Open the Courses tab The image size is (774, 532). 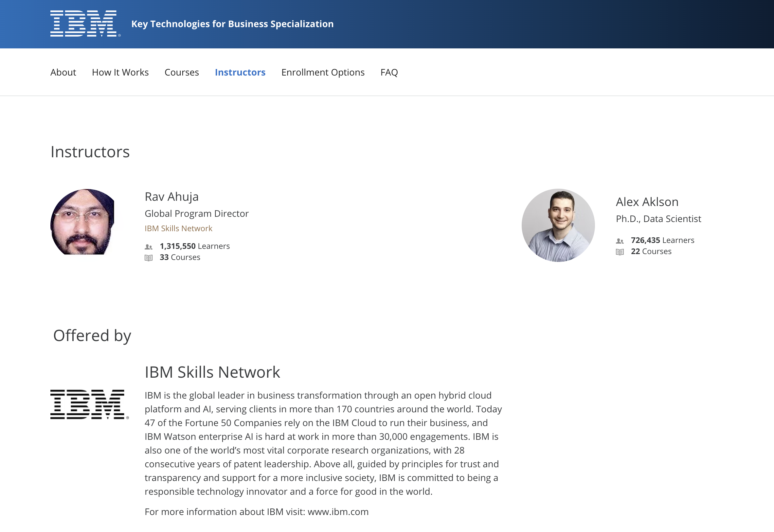point(182,72)
